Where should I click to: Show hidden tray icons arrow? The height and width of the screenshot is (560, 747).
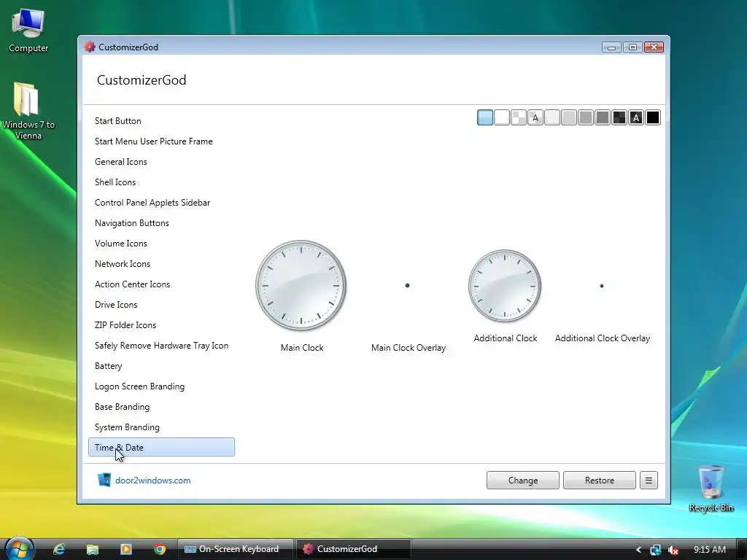639,550
